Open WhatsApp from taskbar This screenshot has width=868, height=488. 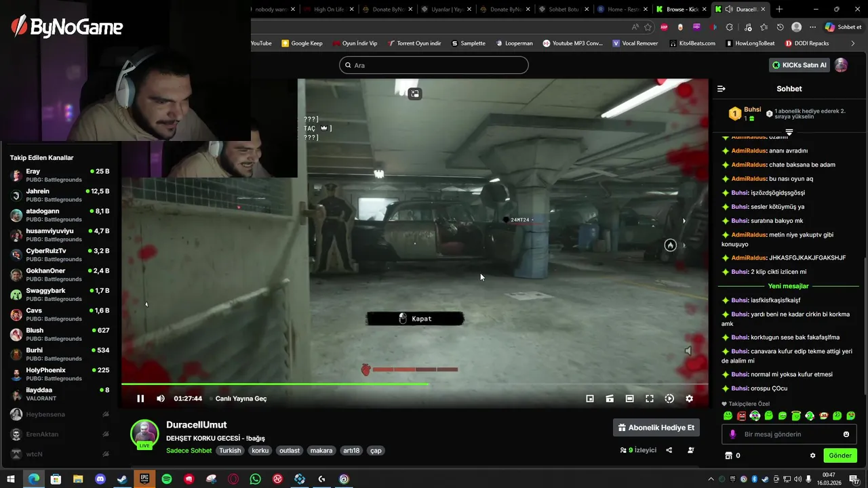click(255, 479)
